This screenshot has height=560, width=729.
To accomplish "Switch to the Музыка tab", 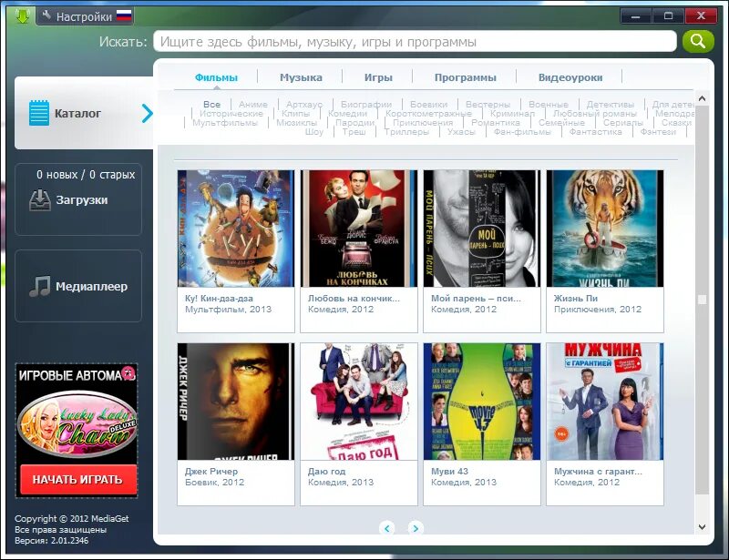I will 301,77.
